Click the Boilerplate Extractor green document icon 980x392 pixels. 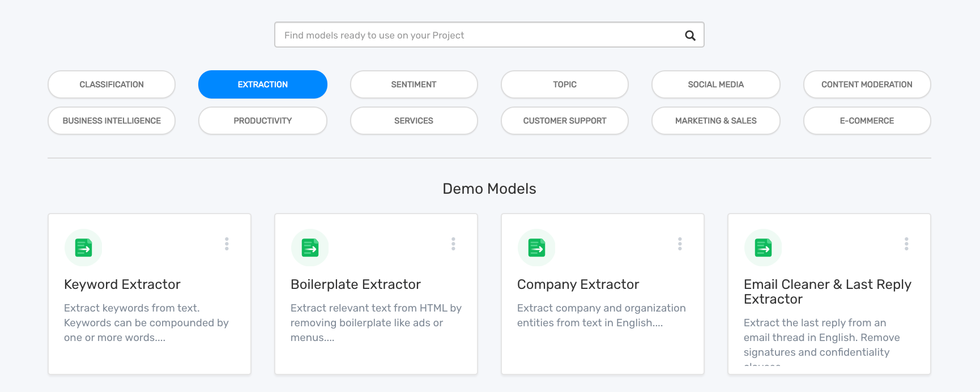[x=310, y=248]
